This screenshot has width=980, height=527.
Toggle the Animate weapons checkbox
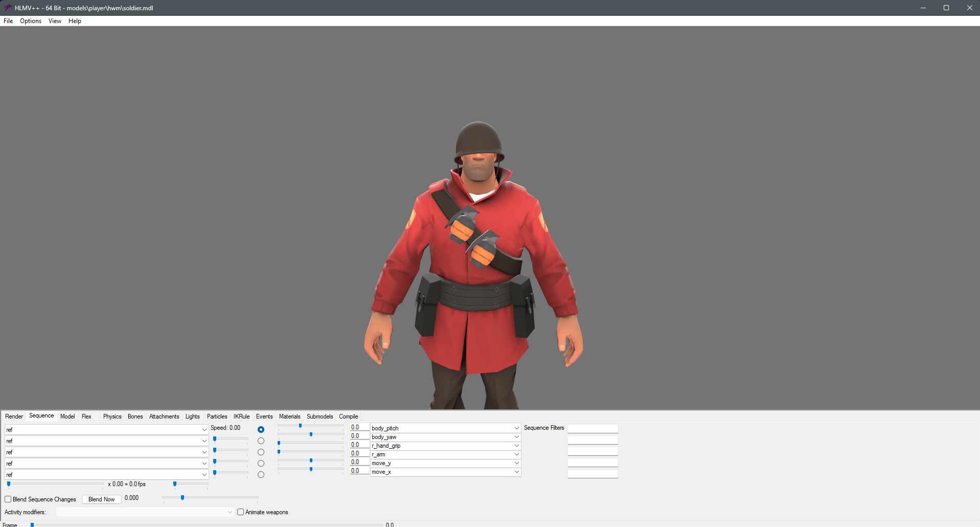tap(241, 512)
